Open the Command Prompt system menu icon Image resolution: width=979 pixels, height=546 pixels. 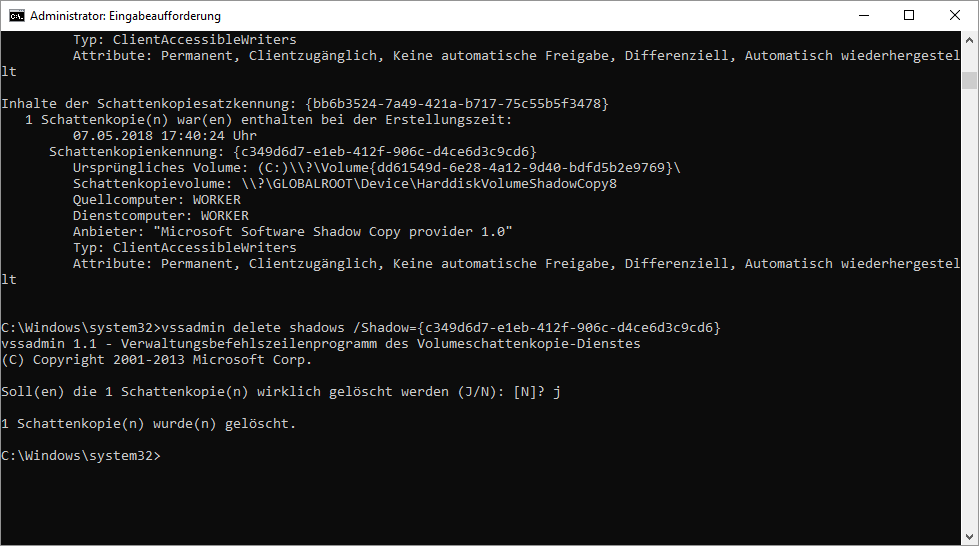point(16,16)
